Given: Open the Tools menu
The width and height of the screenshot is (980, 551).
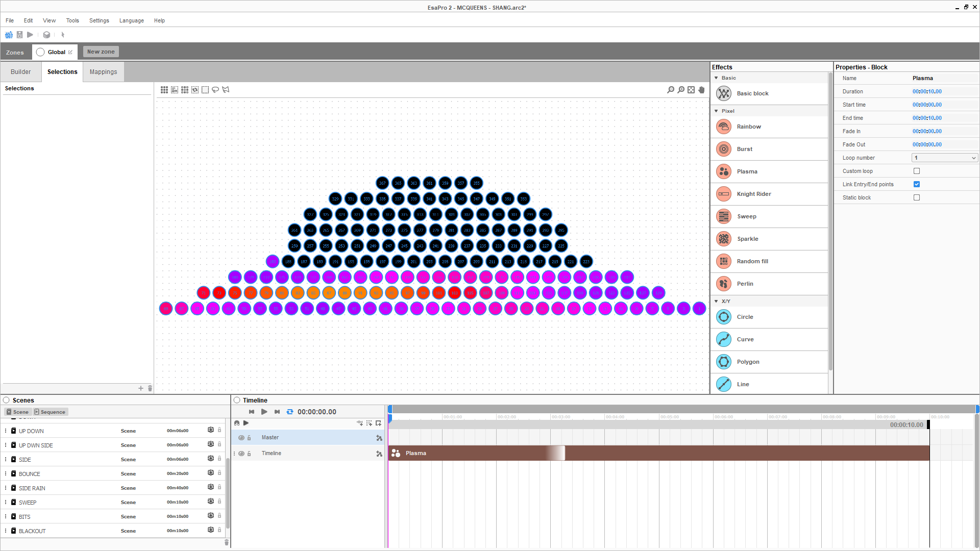Looking at the screenshot, I should coord(72,21).
